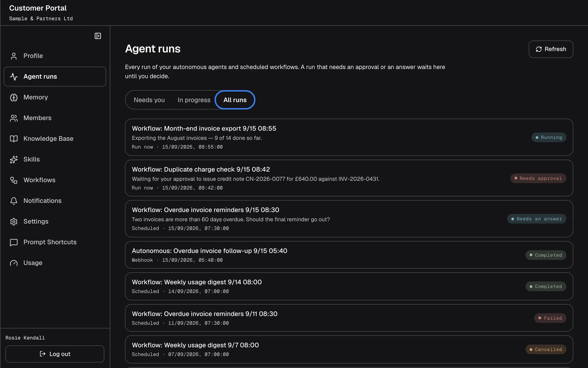Click the Workflows nodes icon
Screen dimensions: 588x368
14,180
